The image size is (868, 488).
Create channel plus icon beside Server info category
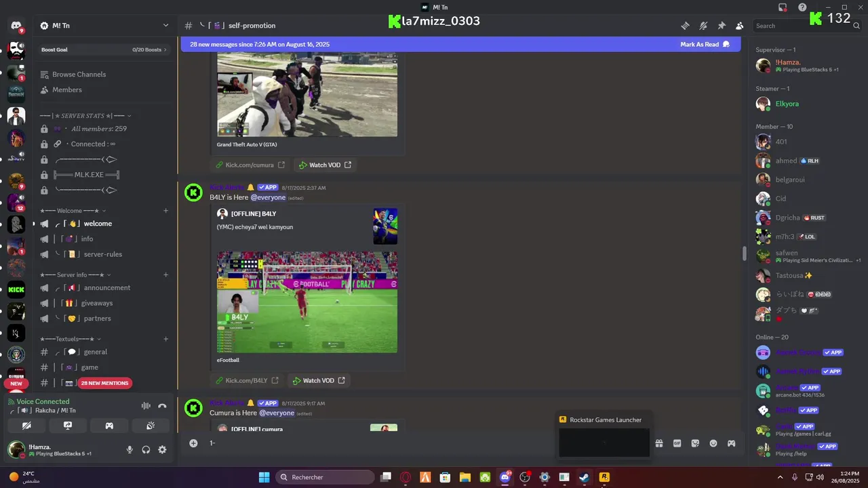[165, 274]
